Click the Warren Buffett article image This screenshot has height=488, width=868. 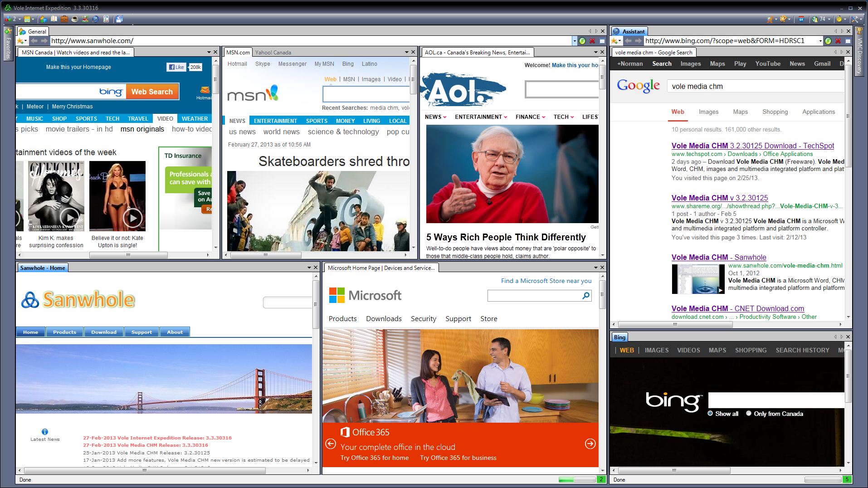coord(512,174)
